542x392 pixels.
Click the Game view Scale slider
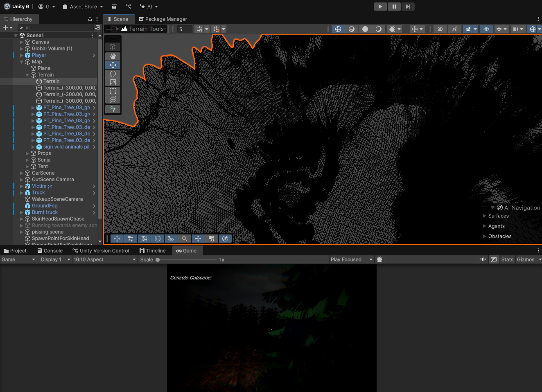[x=187, y=260]
